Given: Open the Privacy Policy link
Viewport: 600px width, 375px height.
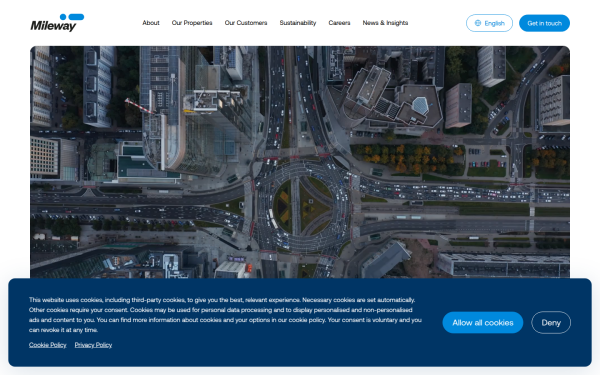Looking at the screenshot, I should tap(93, 345).
